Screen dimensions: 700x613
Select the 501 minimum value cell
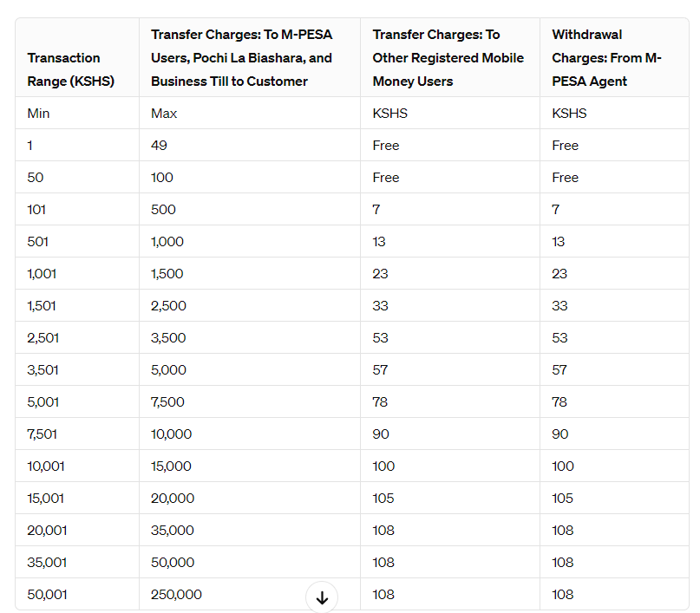[x=38, y=242]
